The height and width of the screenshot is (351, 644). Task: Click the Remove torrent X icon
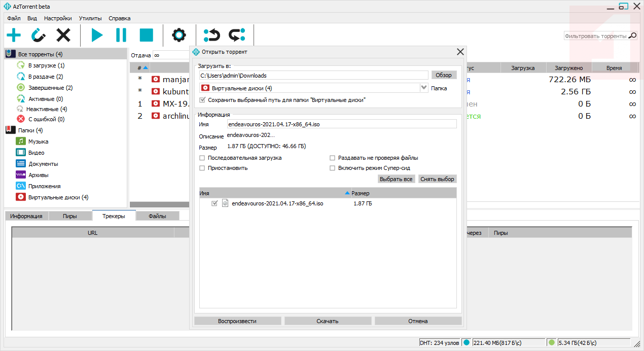(x=63, y=35)
